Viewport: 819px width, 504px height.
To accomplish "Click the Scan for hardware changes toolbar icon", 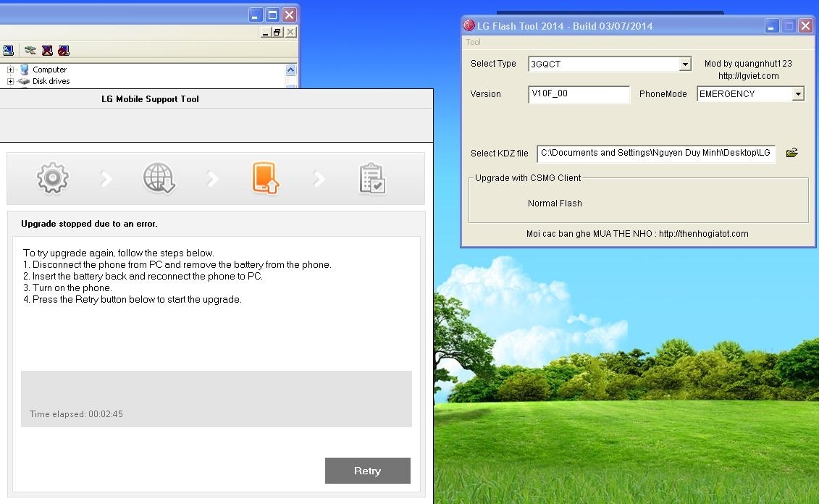I will pos(8,51).
